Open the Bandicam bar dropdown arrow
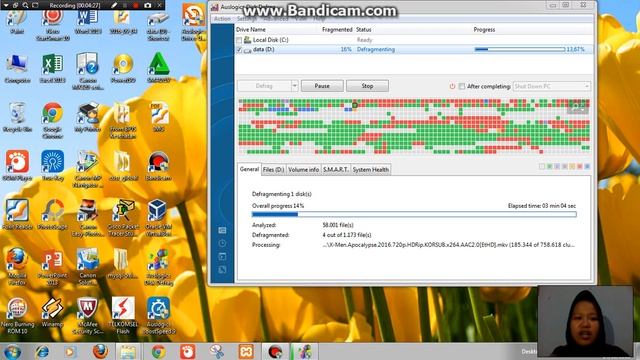Viewport: 640px width, 360px height. (x=6, y=5)
